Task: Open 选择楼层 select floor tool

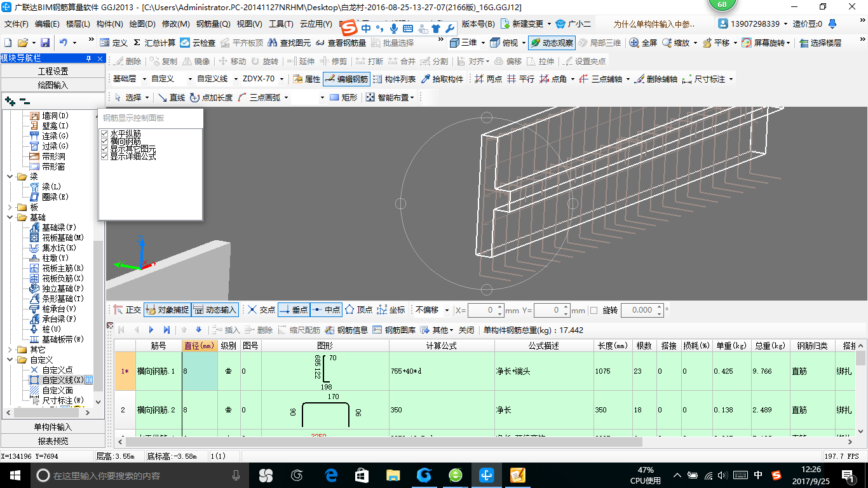Action: point(820,43)
